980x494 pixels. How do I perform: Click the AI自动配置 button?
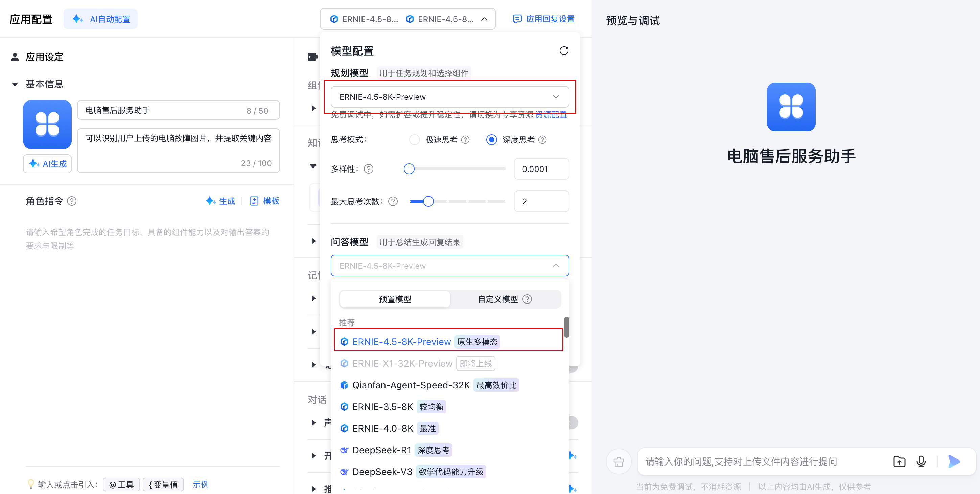100,19
